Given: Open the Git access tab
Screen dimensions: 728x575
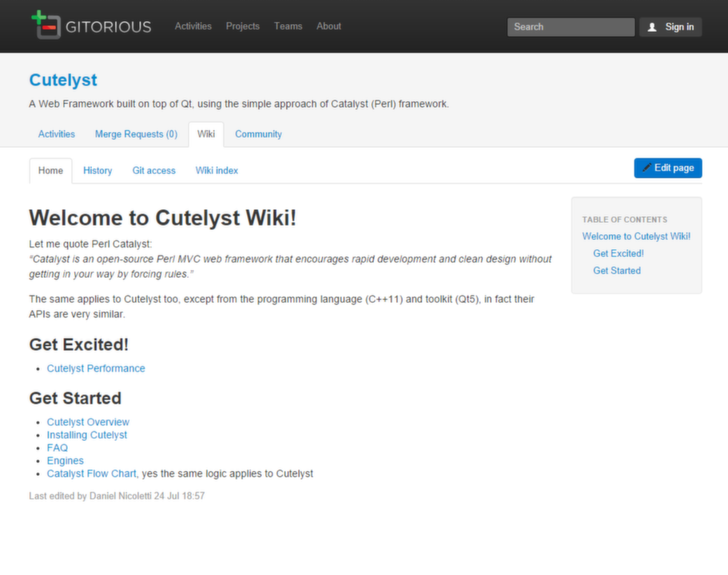Looking at the screenshot, I should (x=153, y=171).
